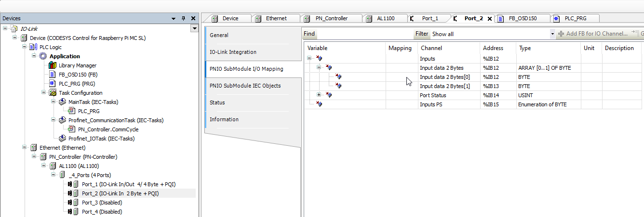Click the Find input field

tap(365, 34)
